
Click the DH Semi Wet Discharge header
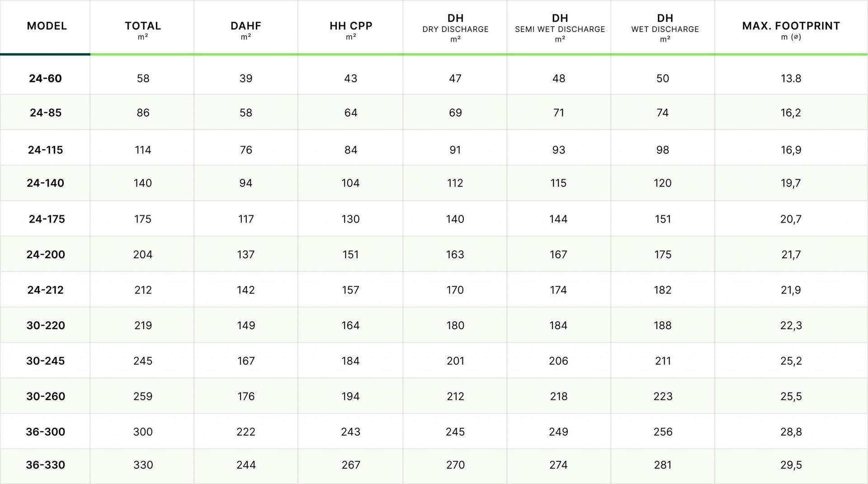(560, 28)
